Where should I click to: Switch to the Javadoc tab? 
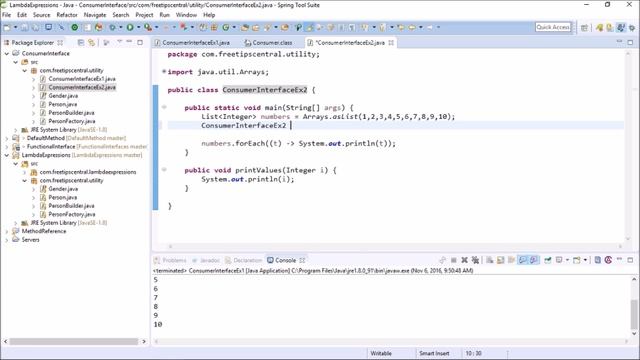[x=206, y=260]
